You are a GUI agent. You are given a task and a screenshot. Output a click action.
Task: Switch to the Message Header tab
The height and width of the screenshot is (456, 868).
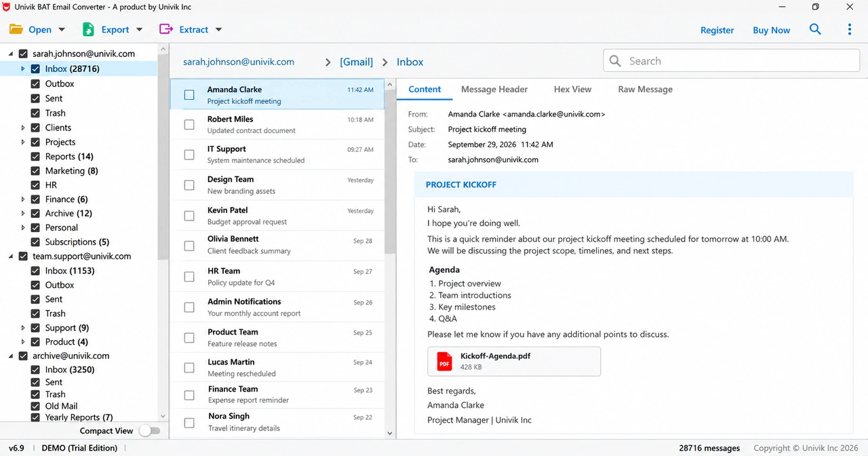click(494, 89)
